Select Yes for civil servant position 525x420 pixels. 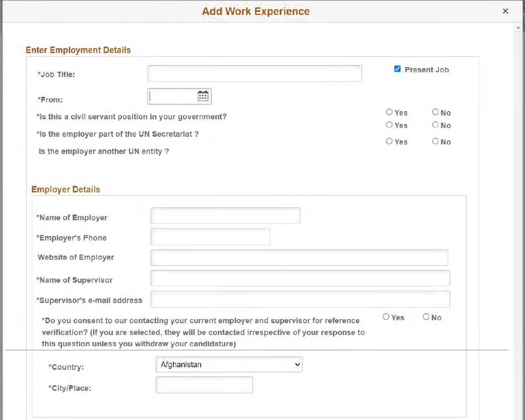[389, 112]
